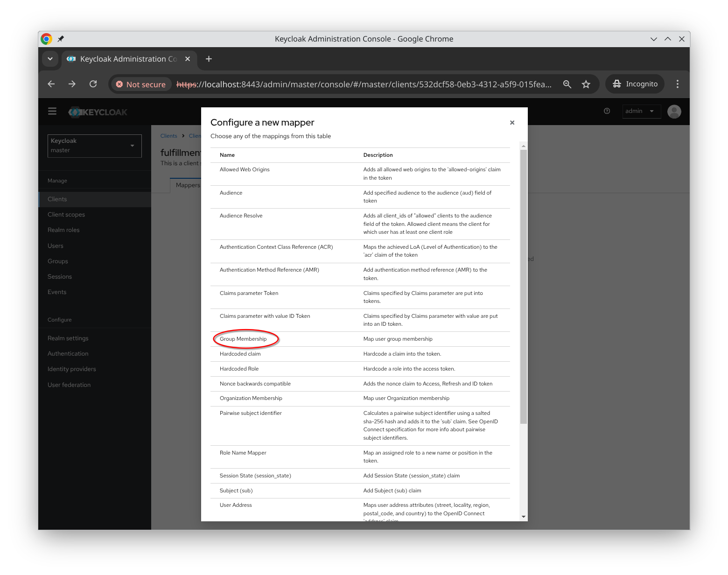Bookmark page with the star icon
This screenshot has height=575, width=728.
coord(586,84)
